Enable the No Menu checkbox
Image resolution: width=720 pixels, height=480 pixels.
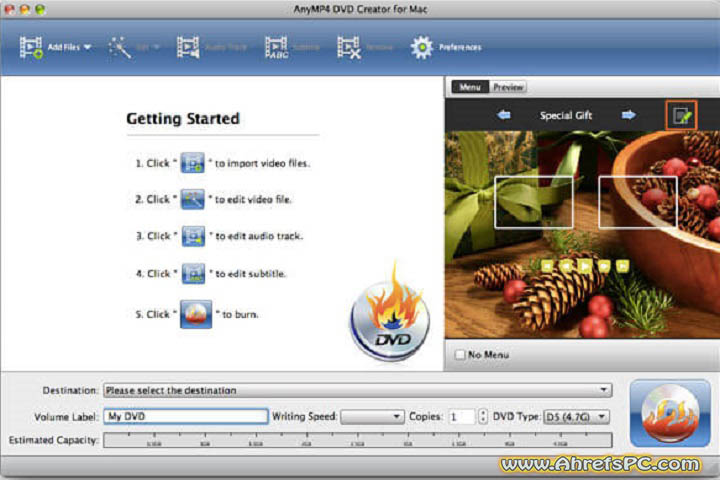pos(460,355)
